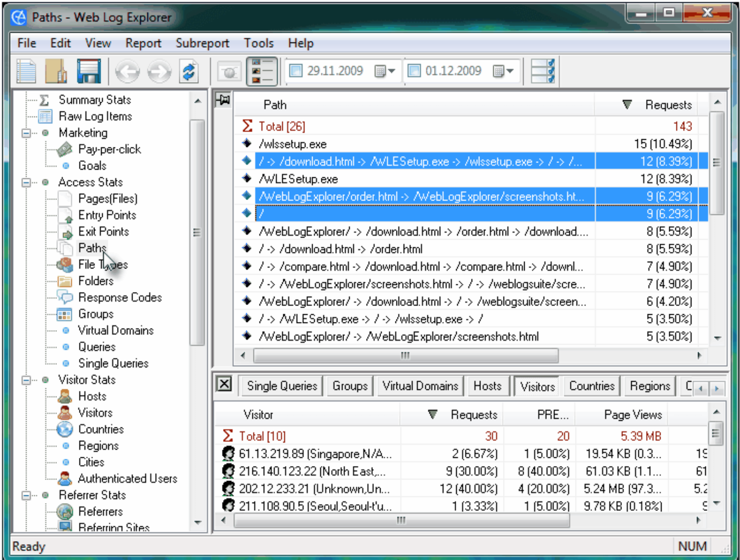Open the Countries report in Visitor Stats
The image size is (740, 560).
tap(101, 429)
